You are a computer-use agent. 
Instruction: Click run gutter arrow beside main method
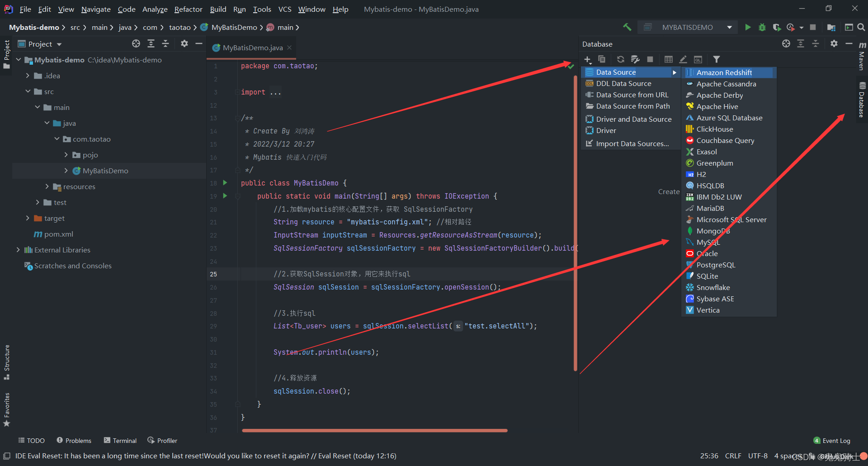coord(225,196)
